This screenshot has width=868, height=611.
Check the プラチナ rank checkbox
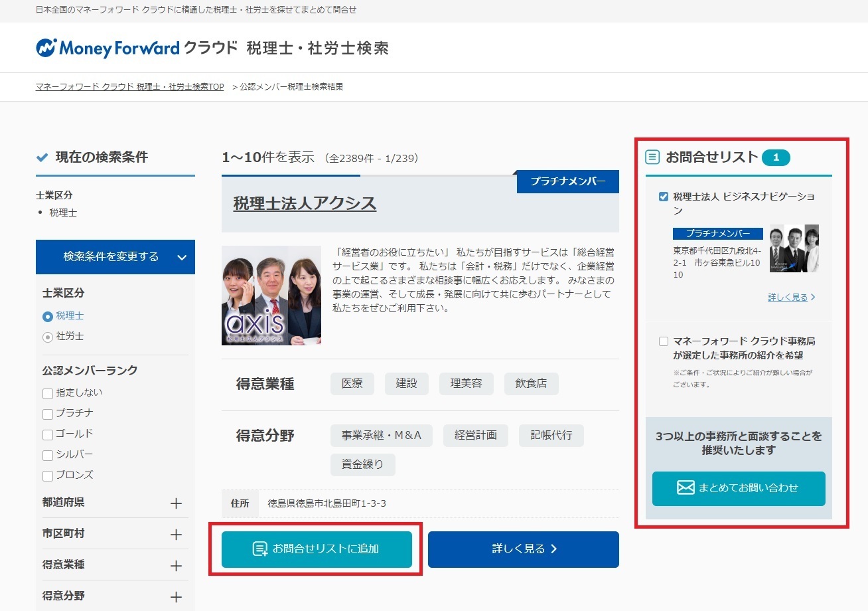coord(48,414)
